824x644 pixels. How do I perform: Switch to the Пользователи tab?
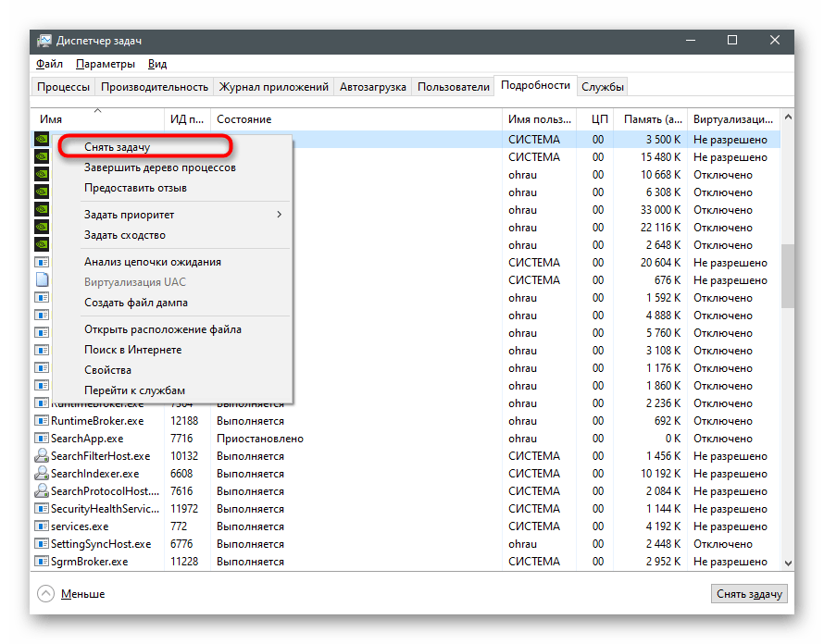453,87
